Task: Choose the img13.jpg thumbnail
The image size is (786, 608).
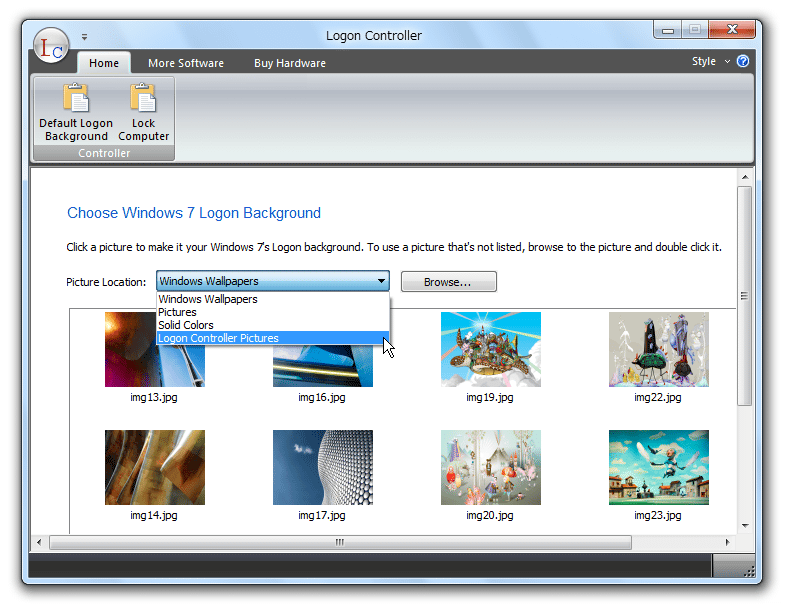Action: [x=155, y=349]
